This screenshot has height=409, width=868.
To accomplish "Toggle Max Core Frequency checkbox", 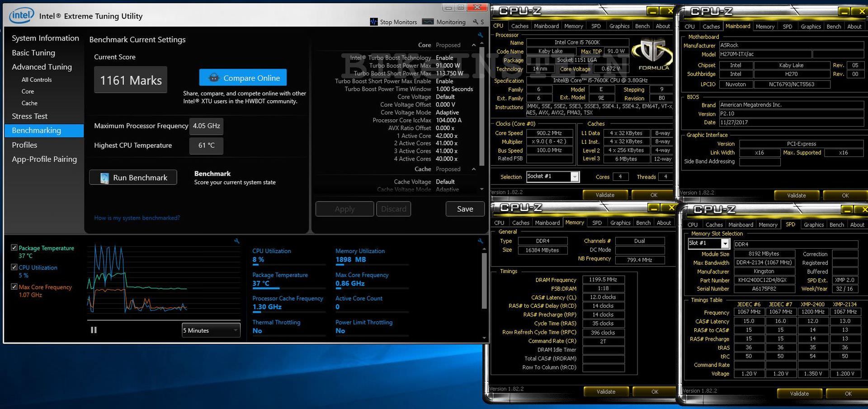I will [14, 287].
